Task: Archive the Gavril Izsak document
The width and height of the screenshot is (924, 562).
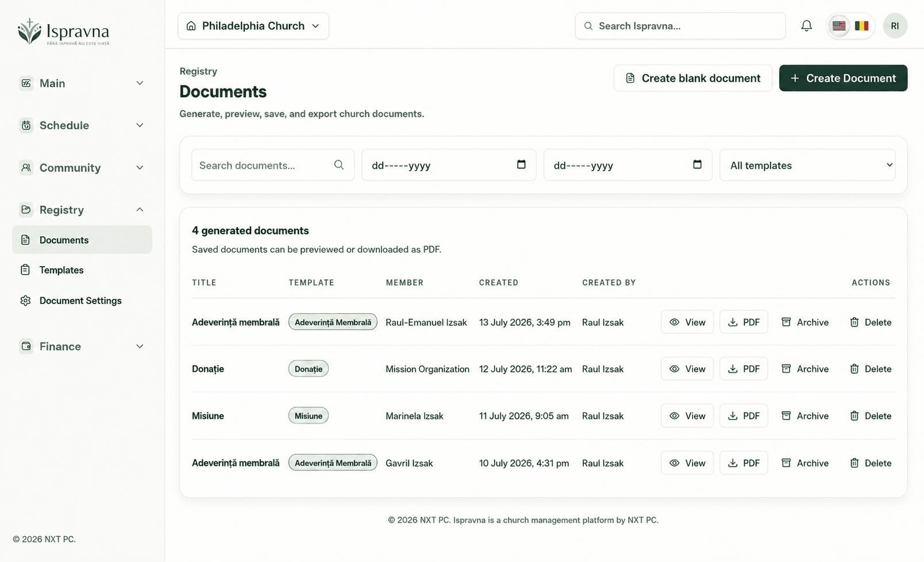Action: pos(804,463)
